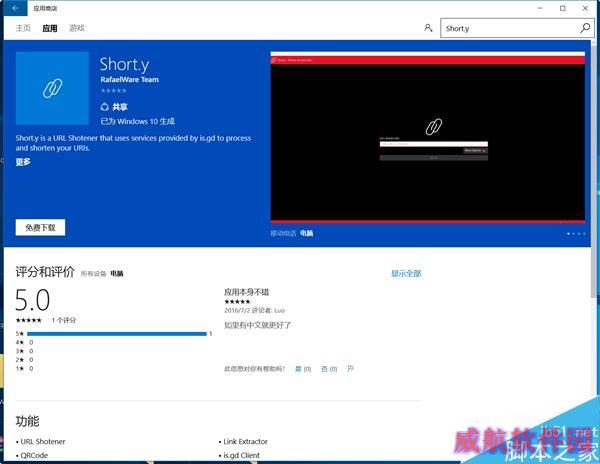Image resolution: width=600 pixels, height=464 pixels.
Task: Switch screenshots to 移动电话
Action: 283,233
